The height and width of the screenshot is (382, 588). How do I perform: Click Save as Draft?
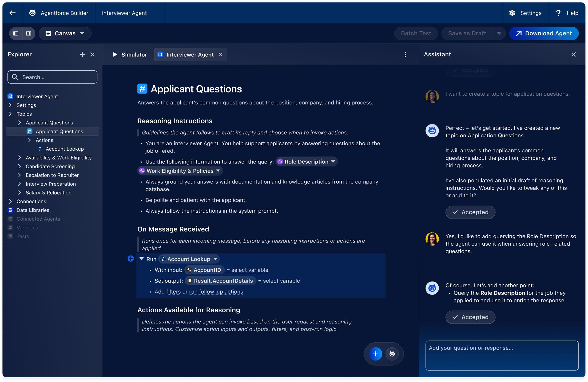coord(467,33)
